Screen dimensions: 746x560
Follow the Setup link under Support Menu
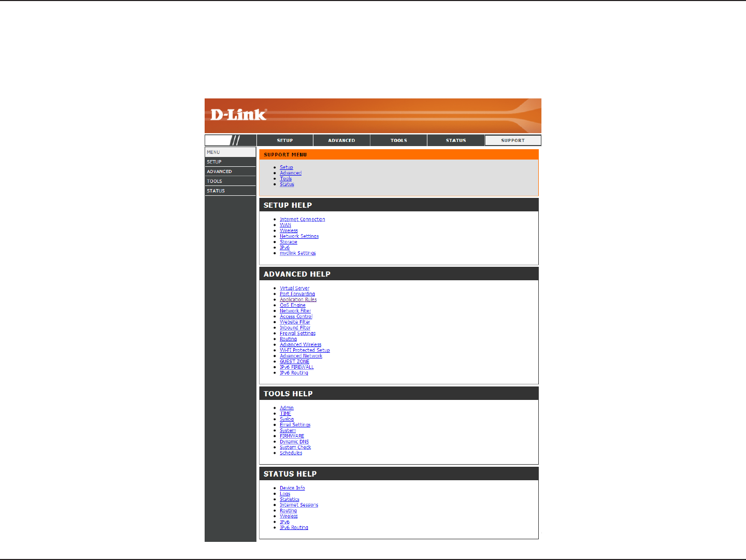click(286, 167)
